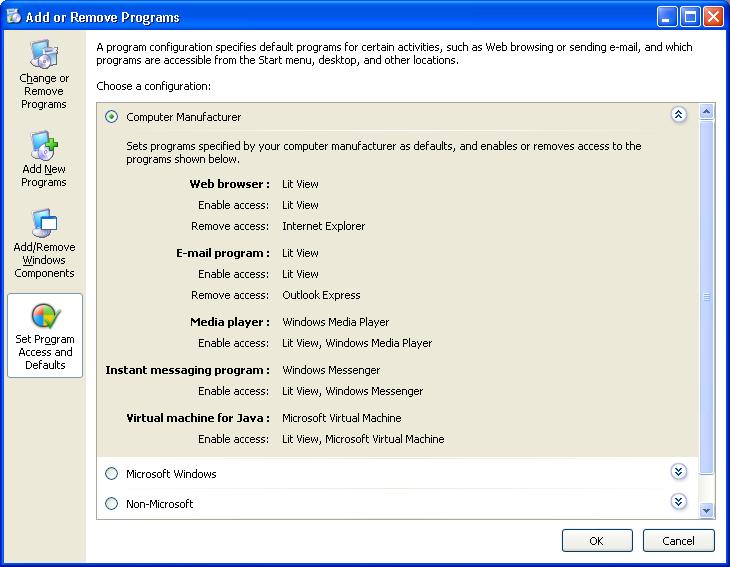Click the 'E-mail program :' heading

click(x=223, y=253)
